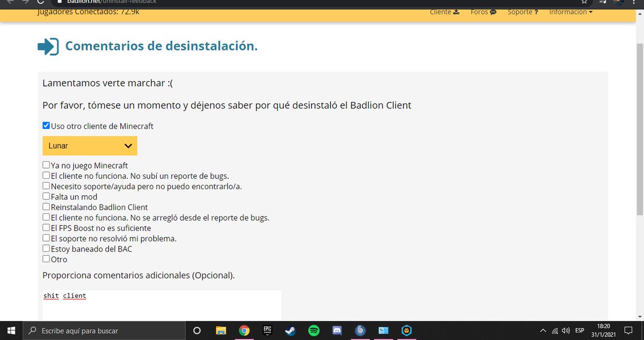Open Foros nav link
This screenshot has height=340, width=644.
483,12
